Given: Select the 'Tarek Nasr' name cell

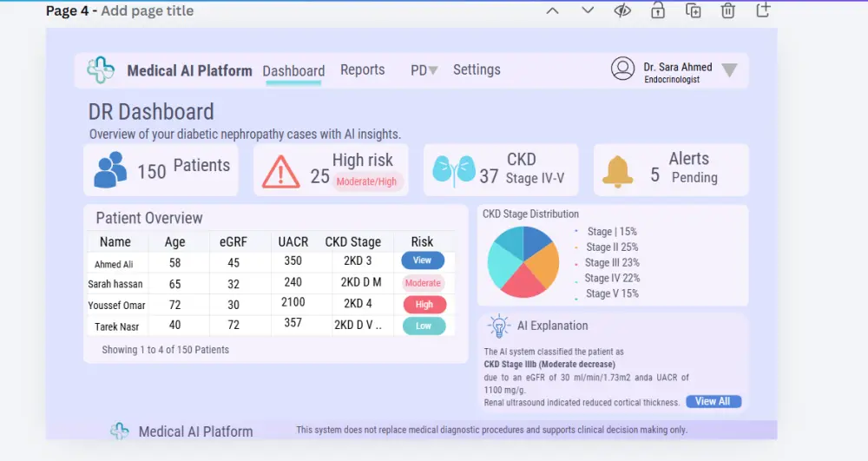Looking at the screenshot, I should pos(117,326).
